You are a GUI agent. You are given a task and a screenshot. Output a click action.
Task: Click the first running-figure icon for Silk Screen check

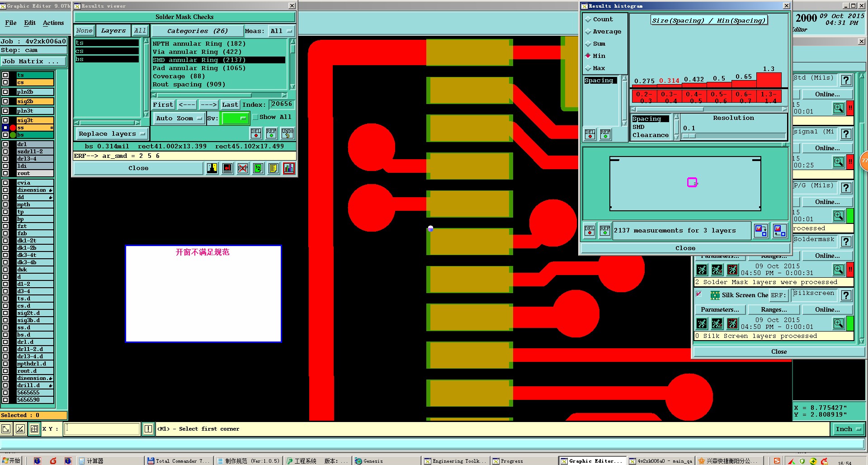point(702,323)
